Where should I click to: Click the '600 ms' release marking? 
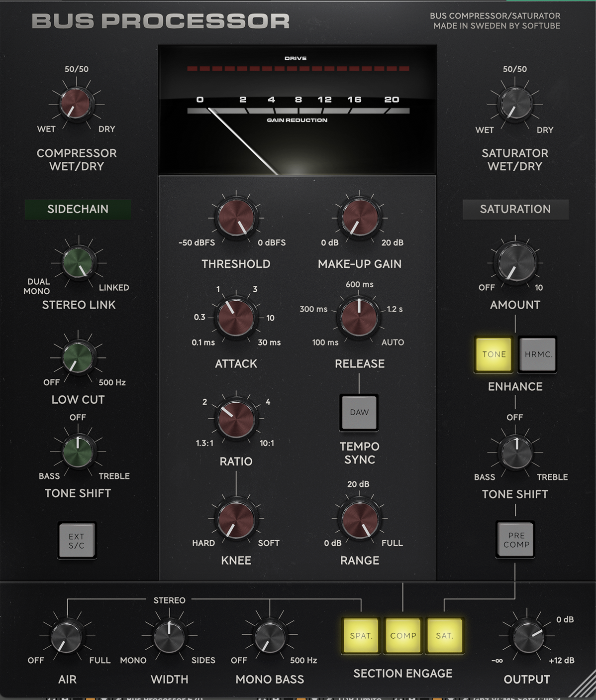360,284
